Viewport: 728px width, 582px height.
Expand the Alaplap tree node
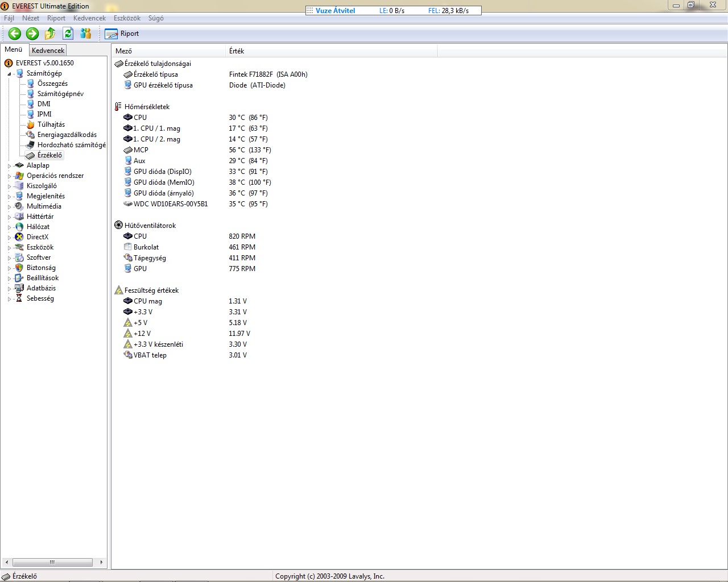pyautogui.click(x=9, y=166)
